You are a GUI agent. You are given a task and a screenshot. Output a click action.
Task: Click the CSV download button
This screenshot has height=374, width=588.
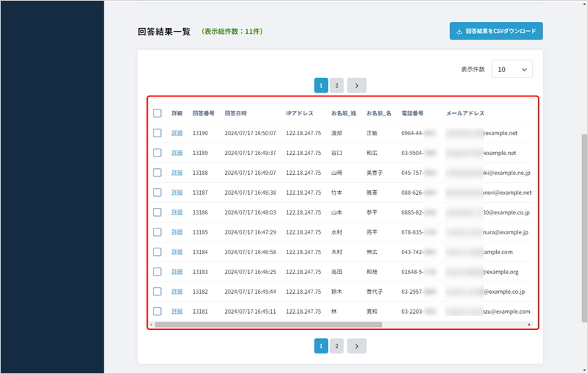496,32
